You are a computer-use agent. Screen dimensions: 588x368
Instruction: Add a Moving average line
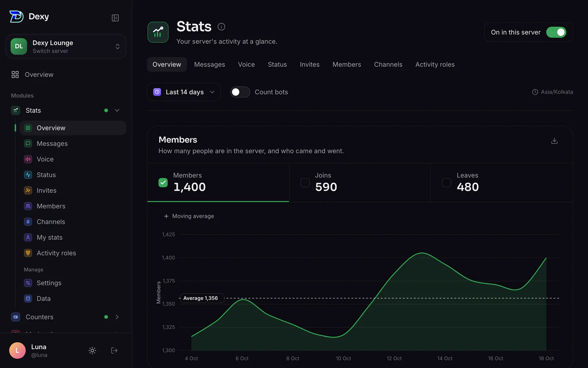[189, 216]
